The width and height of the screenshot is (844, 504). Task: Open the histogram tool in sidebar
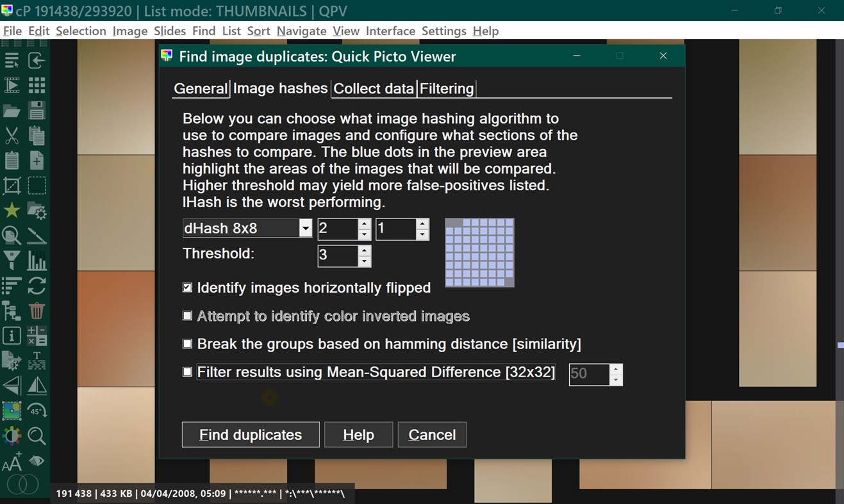[37, 260]
